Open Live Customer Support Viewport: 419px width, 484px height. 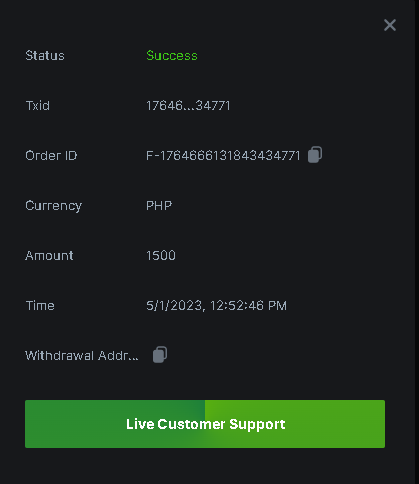[x=205, y=424]
